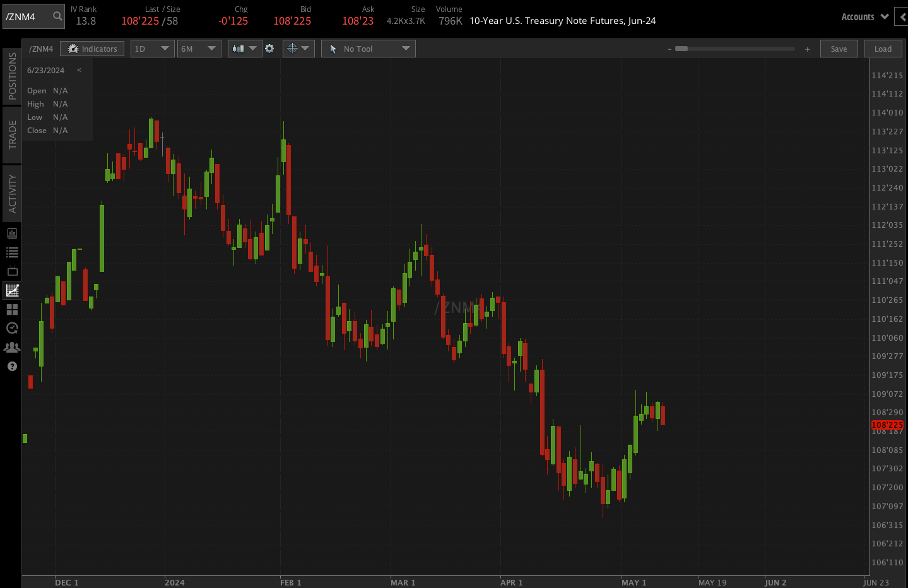Open the history clock sidebar icon
908x588 pixels.
[x=11, y=328]
